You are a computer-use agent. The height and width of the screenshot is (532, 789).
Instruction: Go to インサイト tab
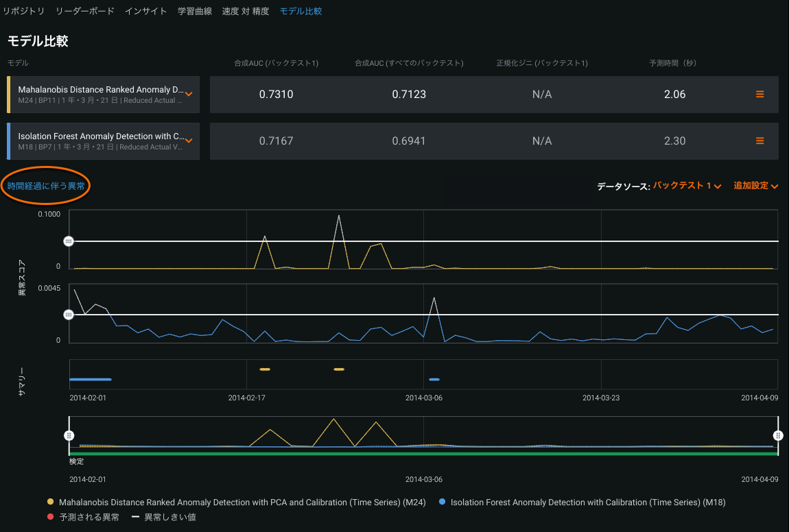pos(145,12)
